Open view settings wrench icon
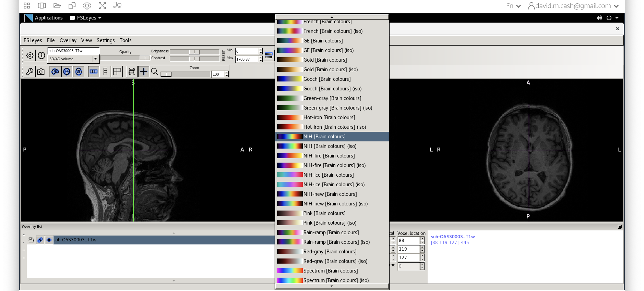644x291 pixels. [30, 72]
